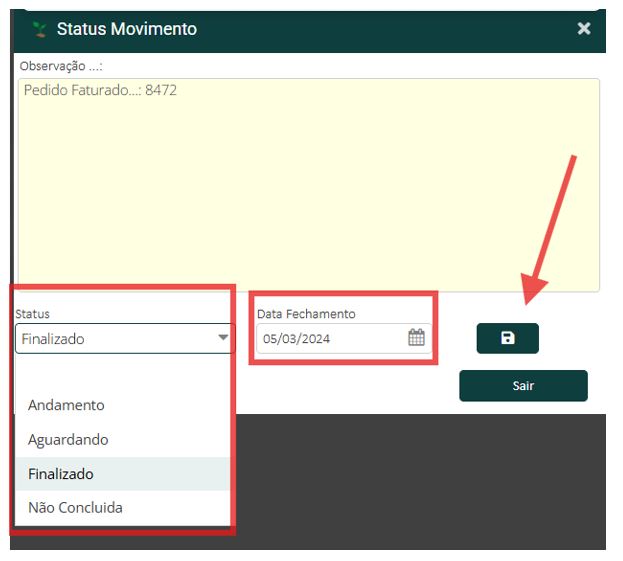Click the save floppy disk icon button
This screenshot has height=561, width=623.
click(507, 339)
